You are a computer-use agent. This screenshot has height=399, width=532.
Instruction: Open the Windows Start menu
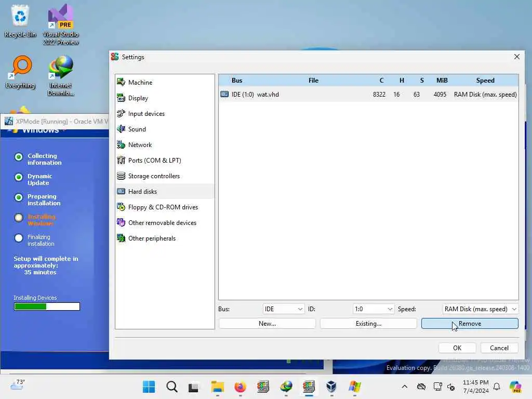pos(149,387)
